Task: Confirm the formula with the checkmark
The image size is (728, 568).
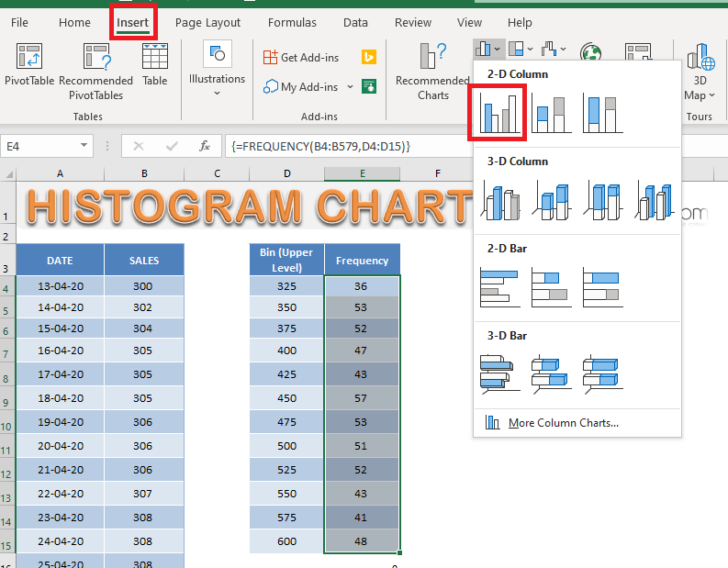Action: pos(172,146)
